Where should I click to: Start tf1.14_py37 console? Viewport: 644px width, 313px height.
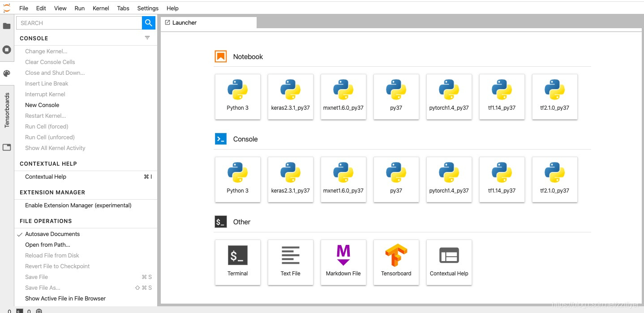[502, 180]
